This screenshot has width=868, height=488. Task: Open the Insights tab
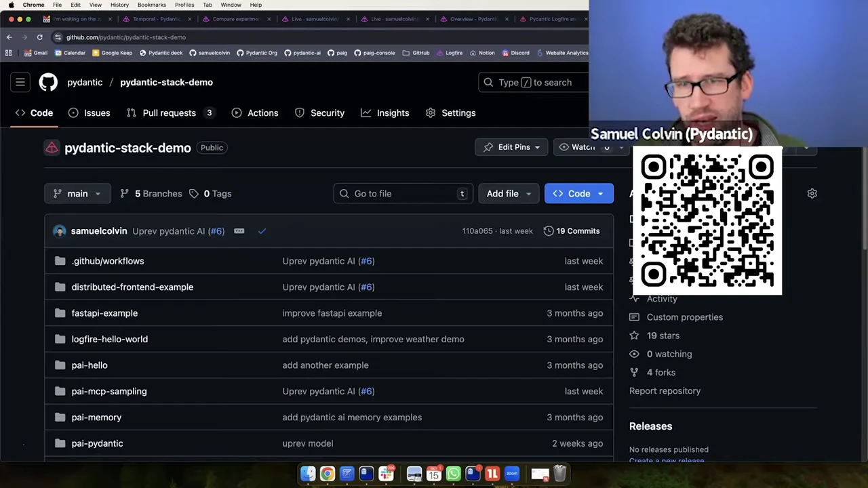(x=385, y=113)
